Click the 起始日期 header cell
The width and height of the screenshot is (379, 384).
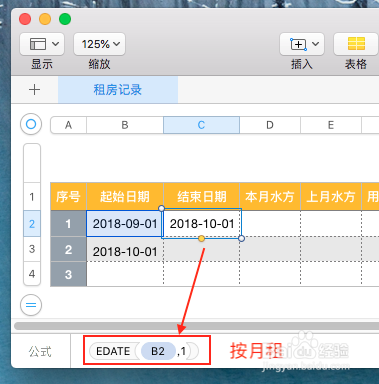click(125, 197)
